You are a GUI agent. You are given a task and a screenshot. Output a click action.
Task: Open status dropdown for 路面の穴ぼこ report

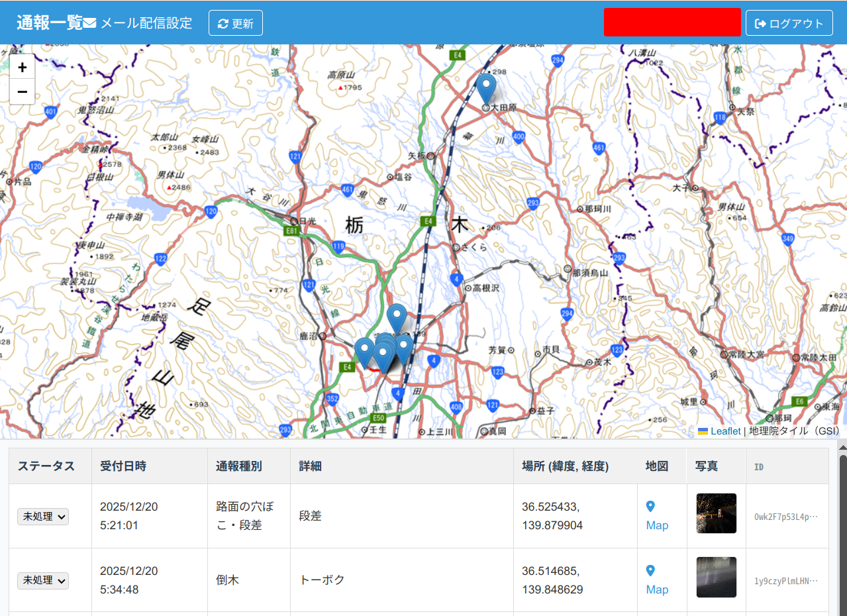(x=43, y=517)
